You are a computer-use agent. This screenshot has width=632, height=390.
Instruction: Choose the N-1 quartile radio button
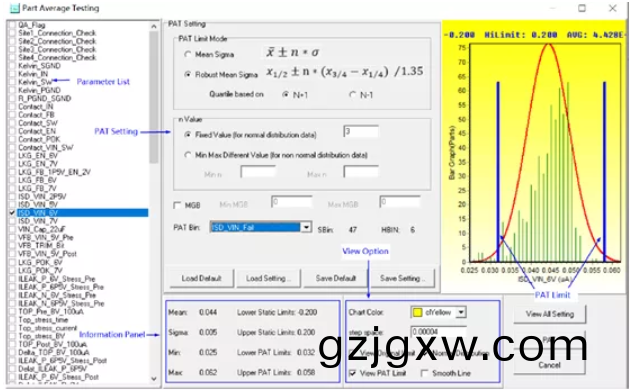352,95
